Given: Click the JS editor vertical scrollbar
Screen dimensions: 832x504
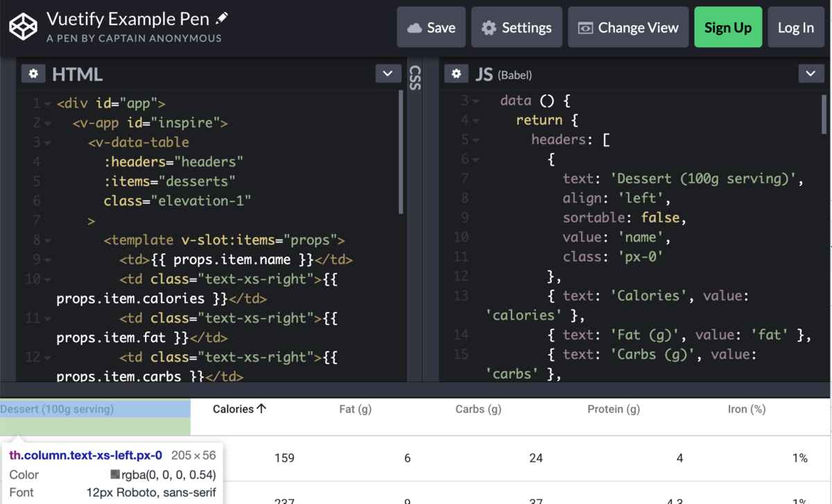Looking at the screenshot, I should click(x=824, y=114).
